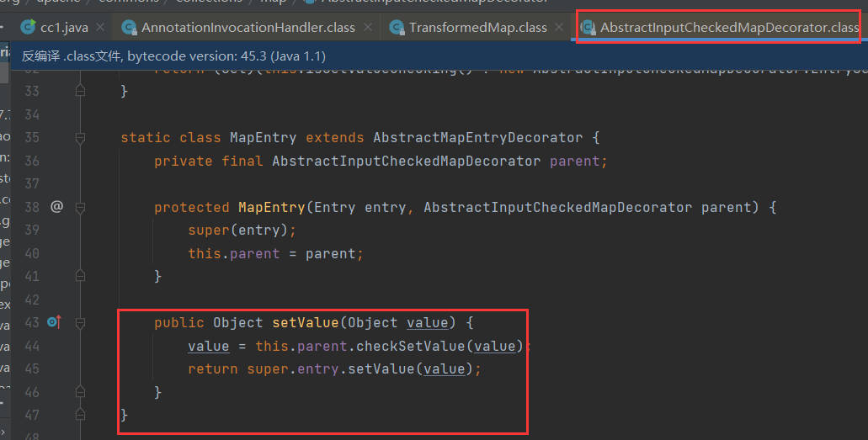Click fold end marker on line 46
The height and width of the screenshot is (440, 868).
[80, 391]
